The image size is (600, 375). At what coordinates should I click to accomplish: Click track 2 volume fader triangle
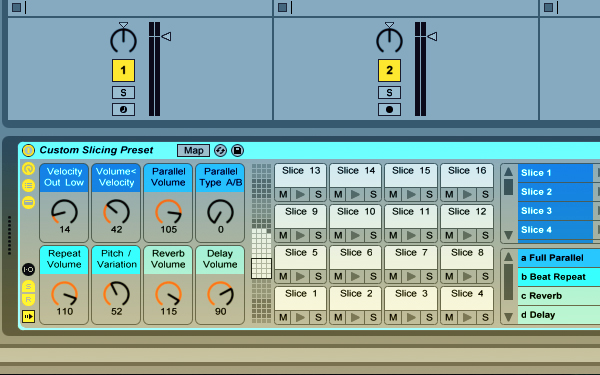tap(432, 36)
